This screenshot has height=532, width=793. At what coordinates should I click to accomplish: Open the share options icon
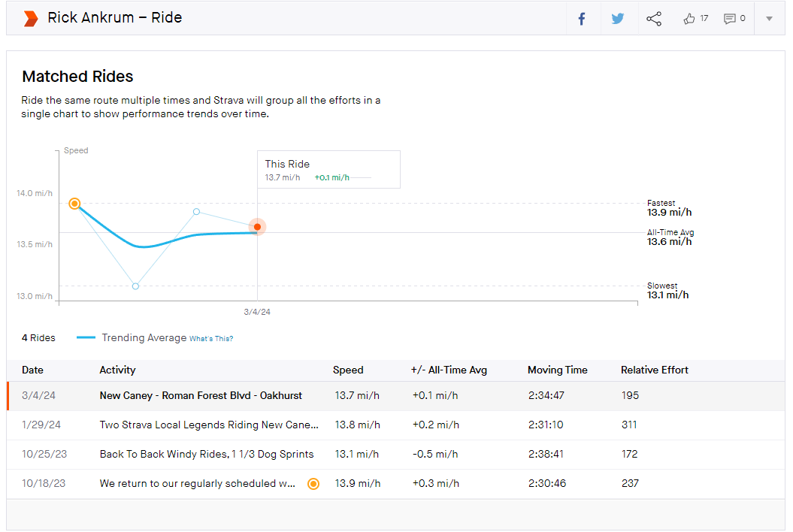(654, 19)
